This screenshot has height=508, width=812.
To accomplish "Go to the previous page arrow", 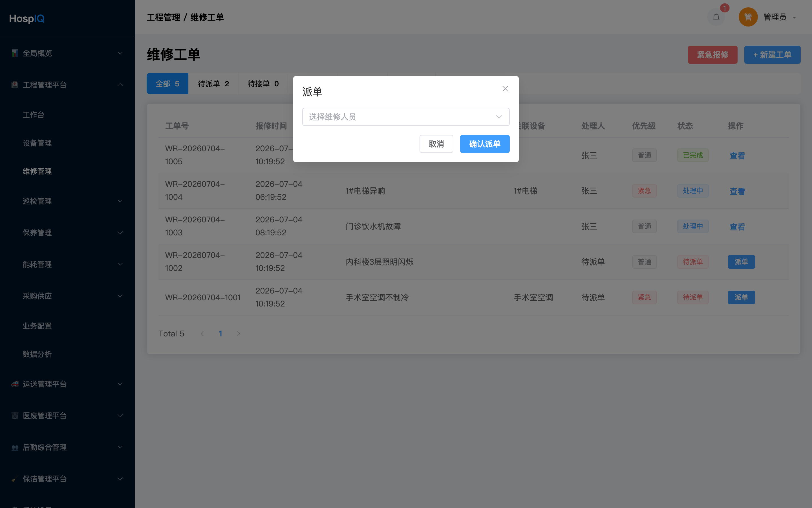I will [x=202, y=334].
